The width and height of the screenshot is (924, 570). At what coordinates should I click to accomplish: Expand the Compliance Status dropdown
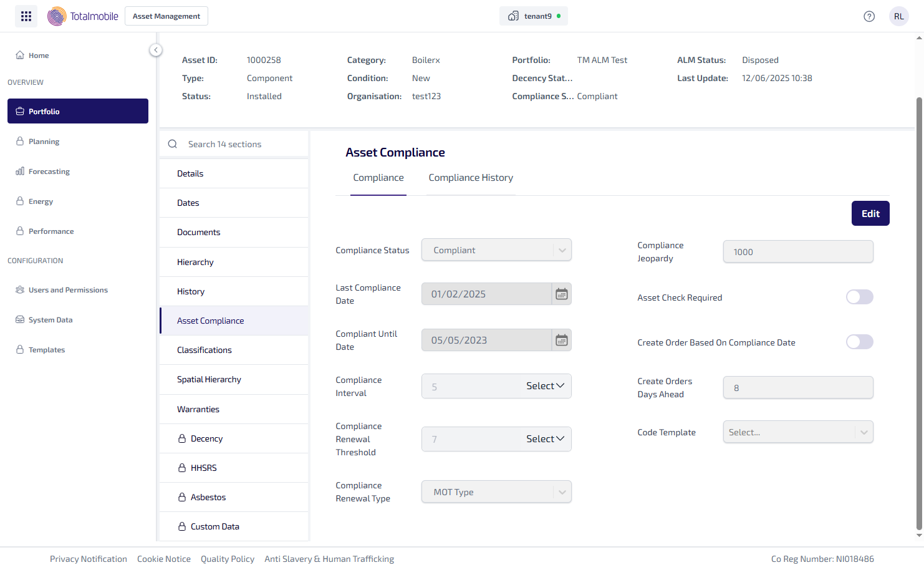[x=562, y=250]
